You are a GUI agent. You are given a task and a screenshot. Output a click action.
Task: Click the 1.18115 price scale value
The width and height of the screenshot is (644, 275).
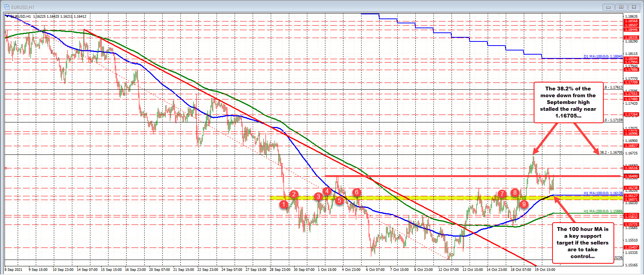(x=632, y=54)
